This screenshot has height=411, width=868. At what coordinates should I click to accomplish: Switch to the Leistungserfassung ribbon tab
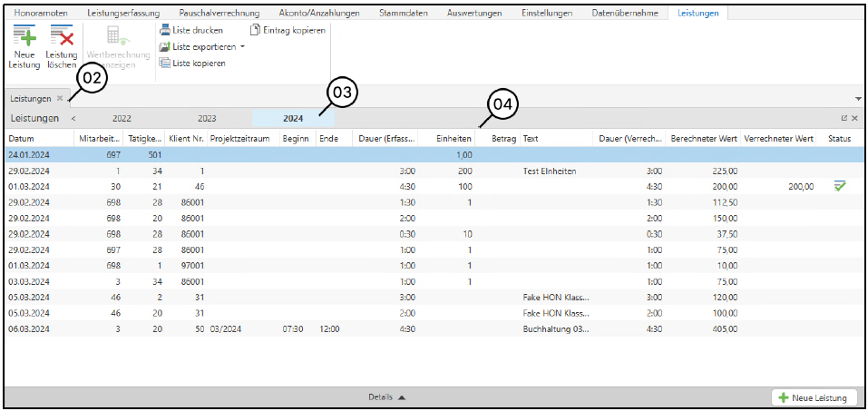click(x=123, y=14)
